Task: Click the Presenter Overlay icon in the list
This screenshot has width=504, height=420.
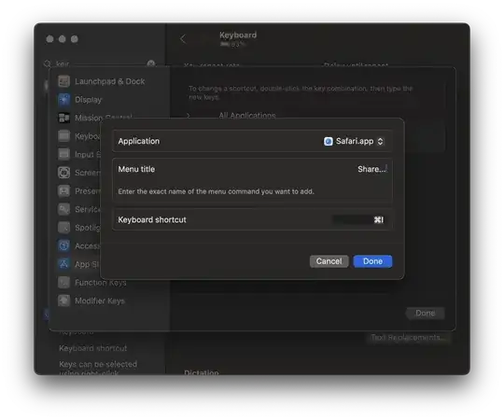Action: pos(64,191)
